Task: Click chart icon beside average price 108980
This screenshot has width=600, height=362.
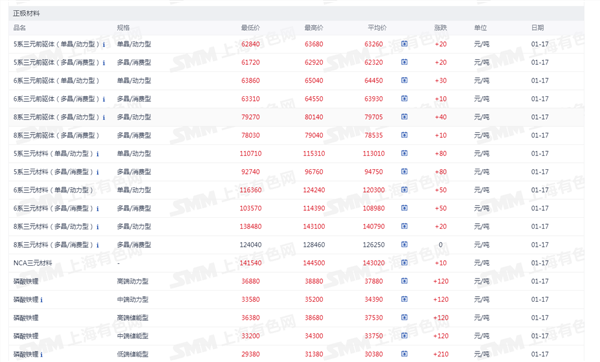Action: coord(404,208)
